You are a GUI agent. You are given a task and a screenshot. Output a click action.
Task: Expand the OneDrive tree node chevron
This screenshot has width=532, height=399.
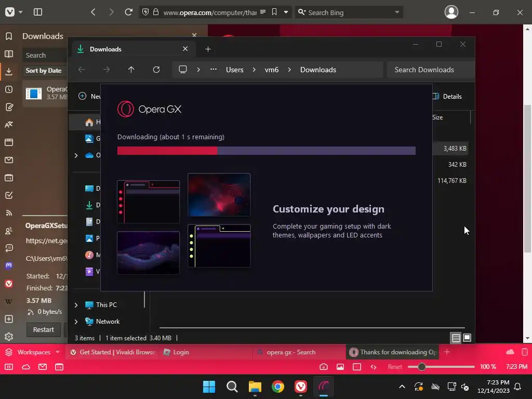point(76,155)
